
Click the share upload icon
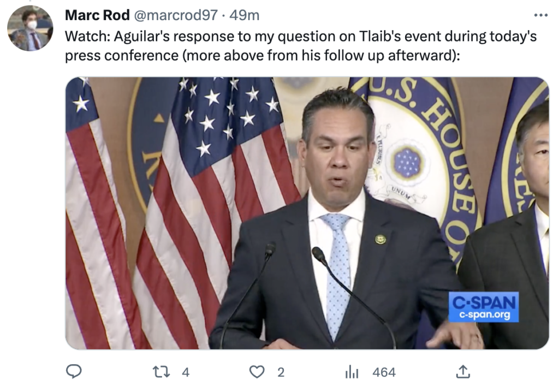click(x=463, y=372)
